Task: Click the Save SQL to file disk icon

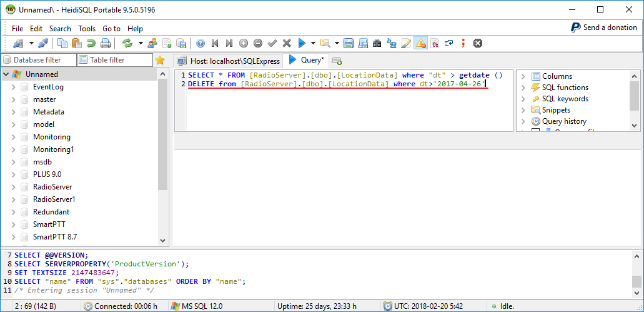Action: click(x=349, y=43)
